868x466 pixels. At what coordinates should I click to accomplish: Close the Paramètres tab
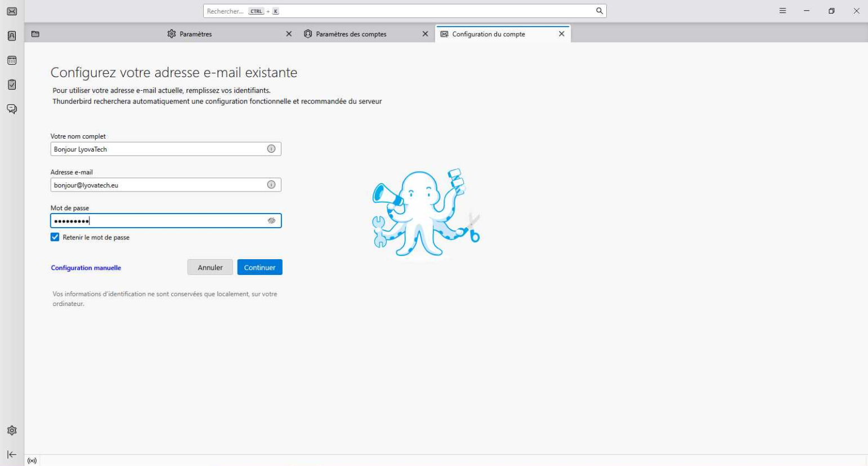tap(289, 34)
